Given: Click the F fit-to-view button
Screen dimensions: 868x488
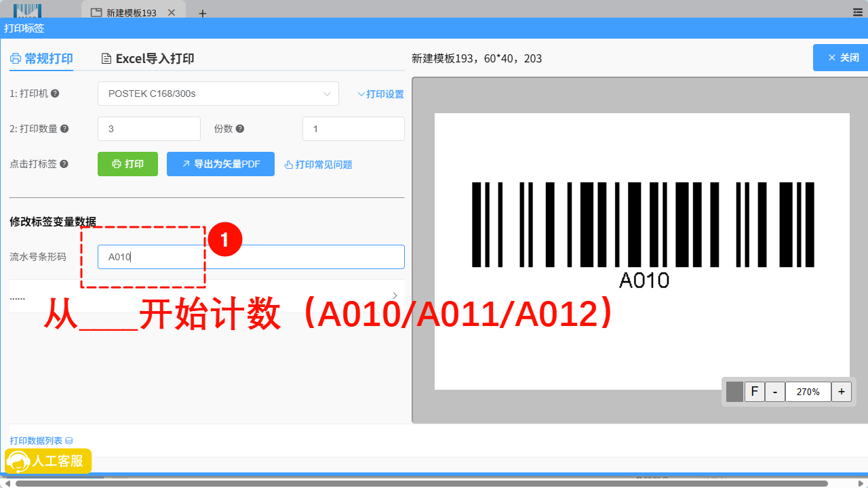Looking at the screenshot, I should click(754, 392).
